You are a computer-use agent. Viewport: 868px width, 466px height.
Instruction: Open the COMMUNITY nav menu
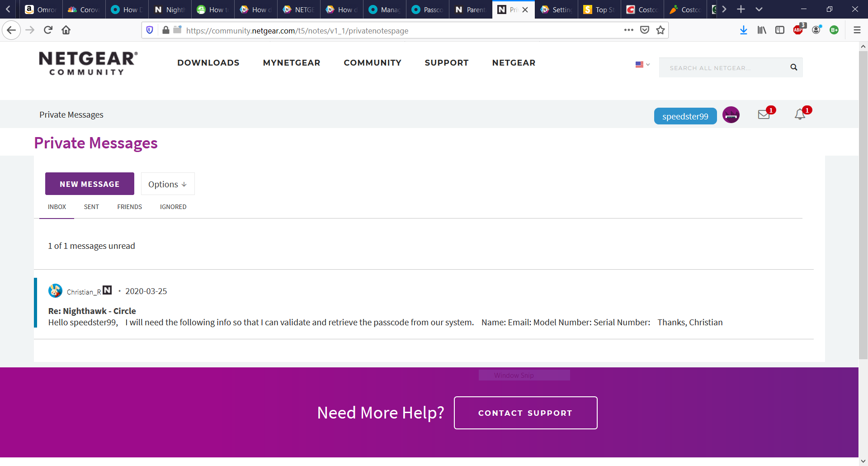(373, 63)
